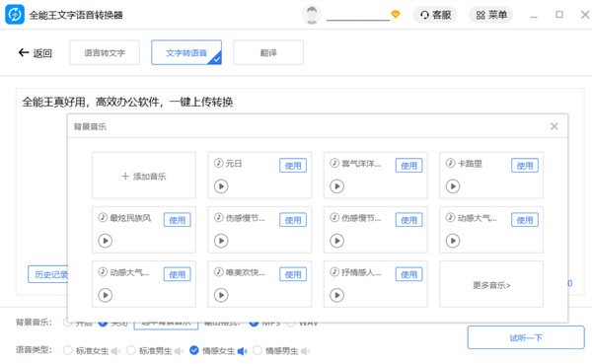Preview the 情感女生 voice speaker icon

243,351
